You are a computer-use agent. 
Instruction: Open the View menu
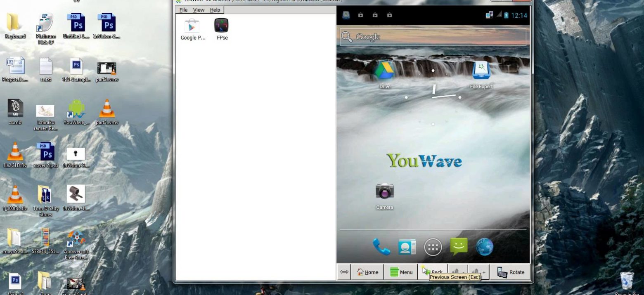click(x=199, y=10)
